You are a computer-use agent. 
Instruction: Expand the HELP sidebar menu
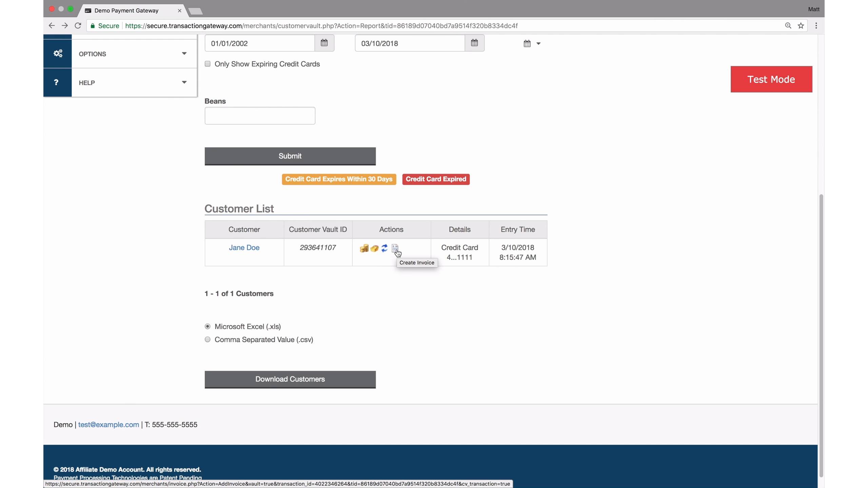point(134,82)
